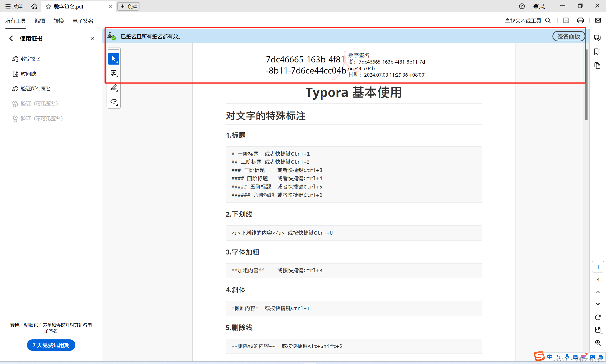Choose the highlighter pen tool

(x=113, y=87)
